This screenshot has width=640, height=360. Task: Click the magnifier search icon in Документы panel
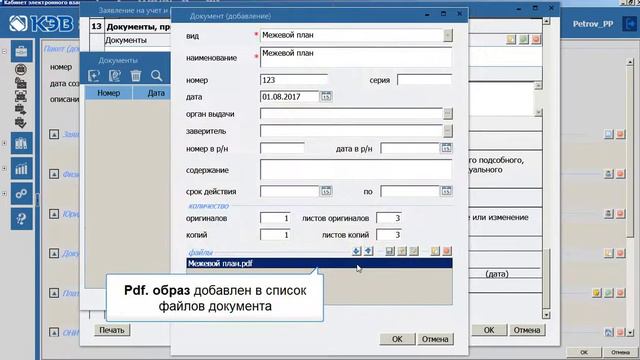point(156,76)
